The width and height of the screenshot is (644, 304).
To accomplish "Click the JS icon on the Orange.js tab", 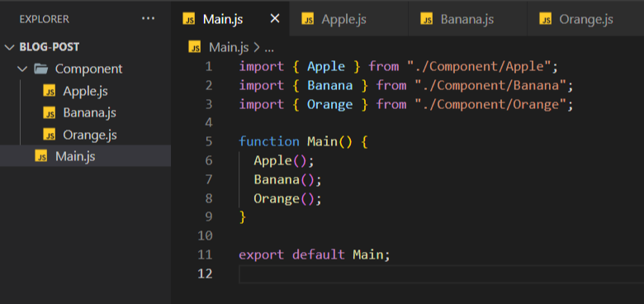I will (546, 19).
